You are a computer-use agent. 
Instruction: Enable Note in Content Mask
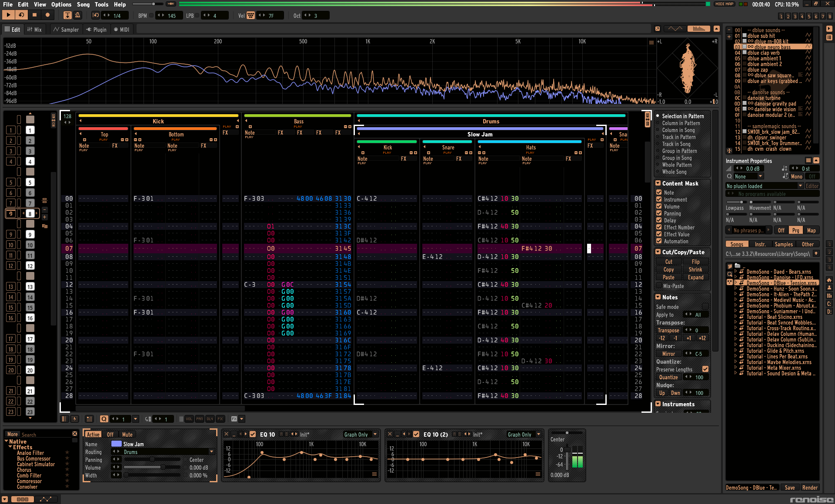[x=659, y=192]
